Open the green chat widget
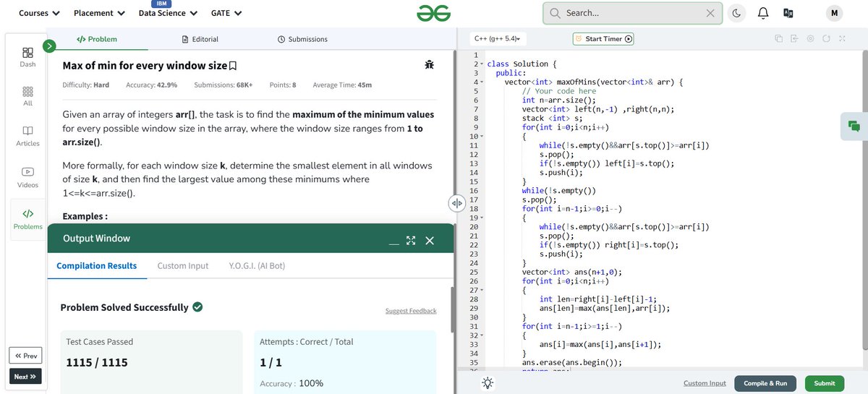 [854, 126]
